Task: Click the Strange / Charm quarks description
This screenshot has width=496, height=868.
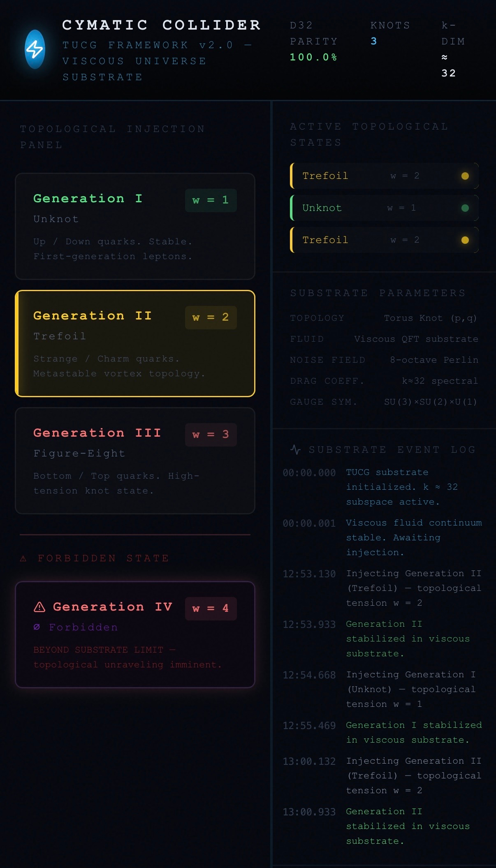Action: [119, 366]
